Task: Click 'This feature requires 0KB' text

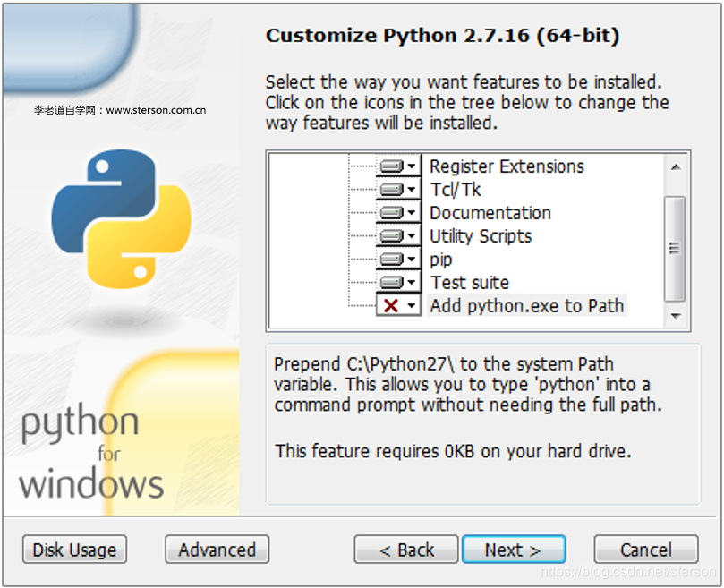Action: [453, 451]
